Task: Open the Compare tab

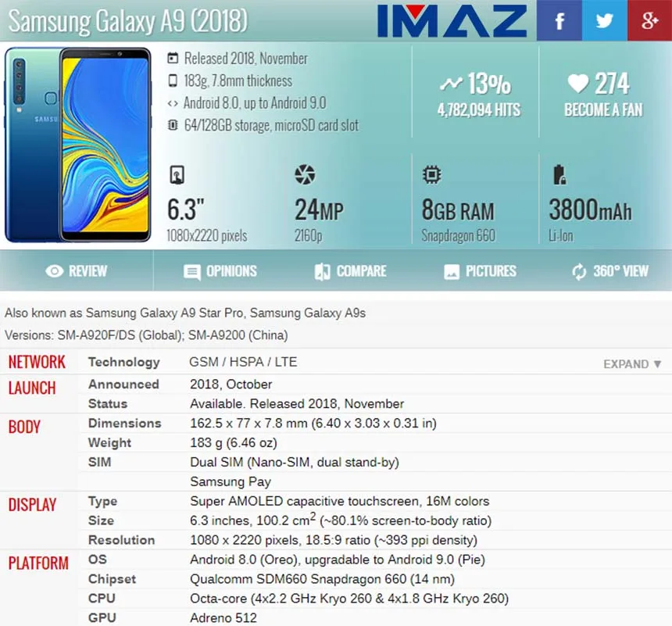Action: click(x=351, y=271)
